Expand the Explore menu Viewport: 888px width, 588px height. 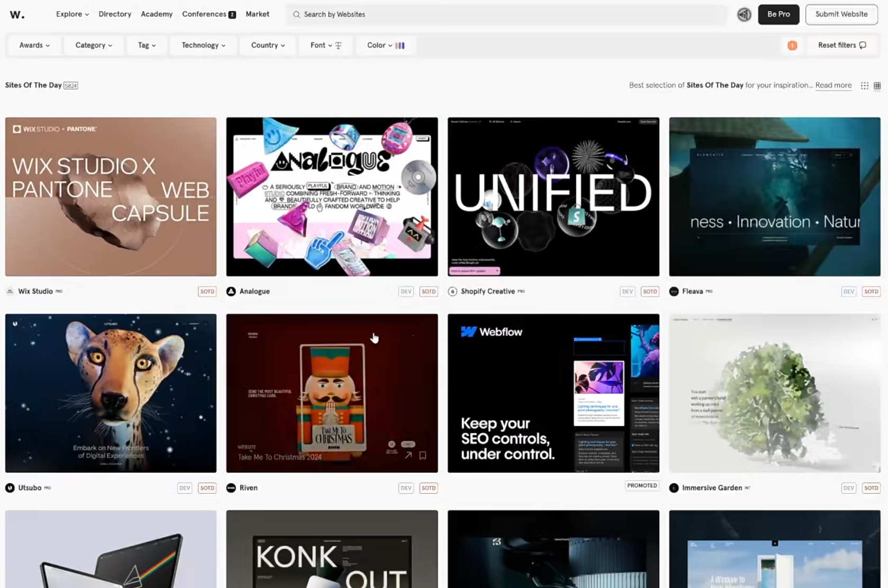pyautogui.click(x=73, y=14)
